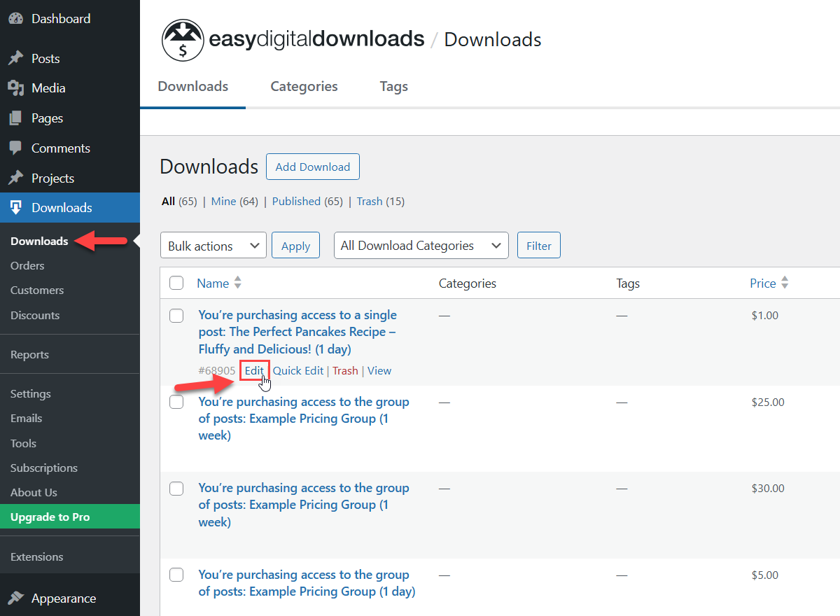Select the Pages icon in the sidebar
This screenshot has width=840, height=616.
click(x=15, y=118)
